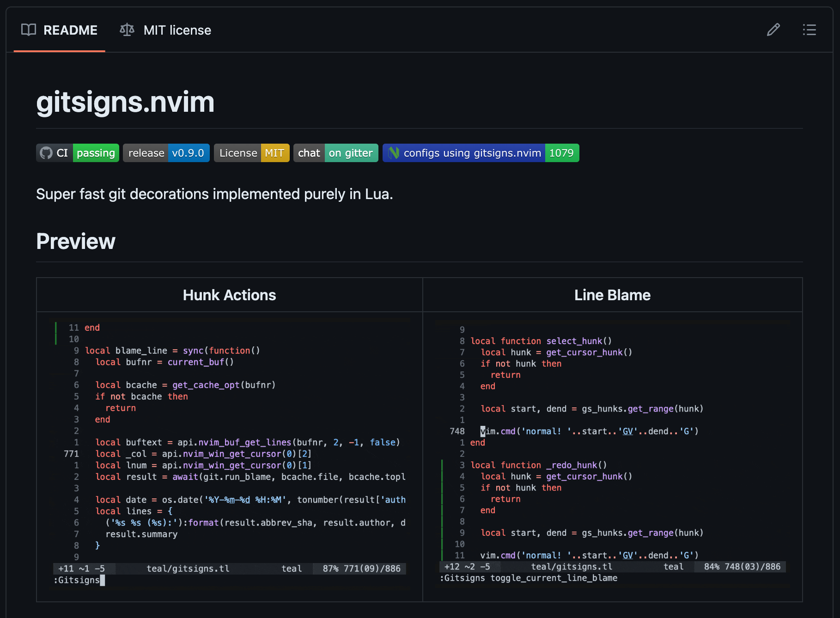Open the chat on gitter badge

336,153
